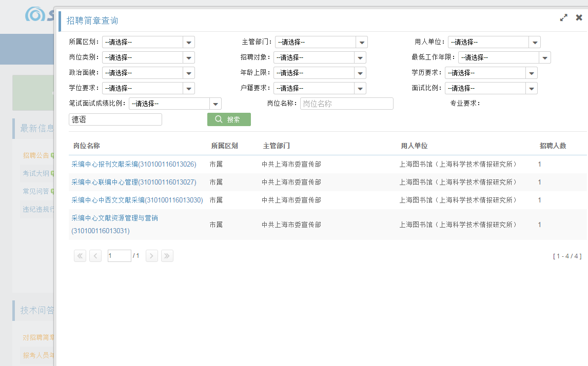Open the 用人单位 dropdown
Image resolution: width=588 pixels, height=366 pixels.
494,42
